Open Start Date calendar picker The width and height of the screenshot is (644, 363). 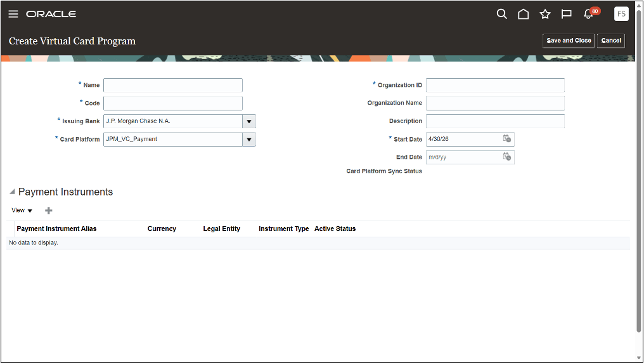(507, 139)
